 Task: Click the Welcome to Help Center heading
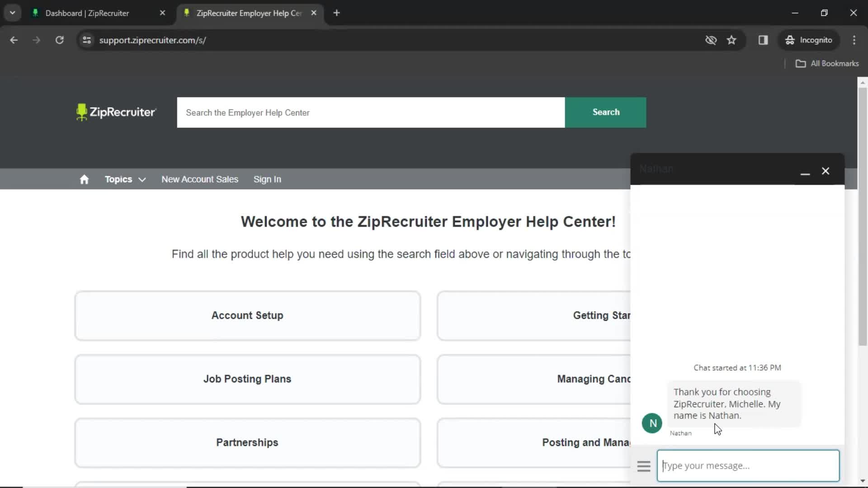pyautogui.click(x=428, y=222)
